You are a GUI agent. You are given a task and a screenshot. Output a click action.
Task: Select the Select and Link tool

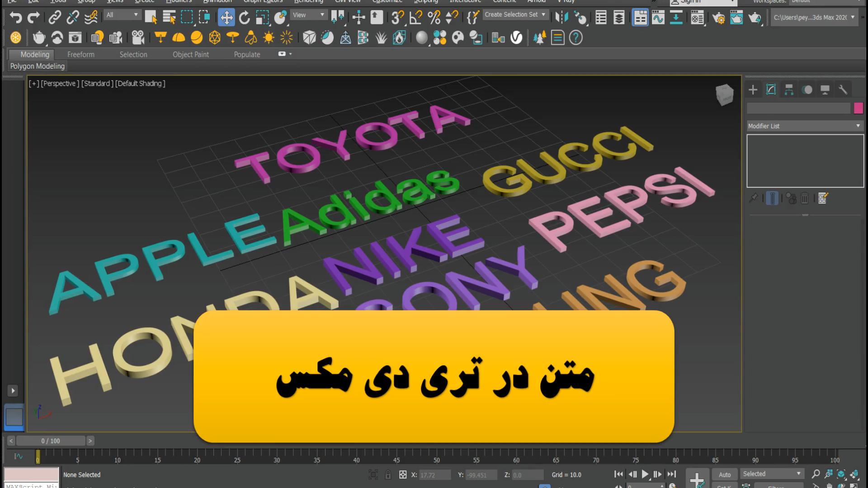coord(55,18)
